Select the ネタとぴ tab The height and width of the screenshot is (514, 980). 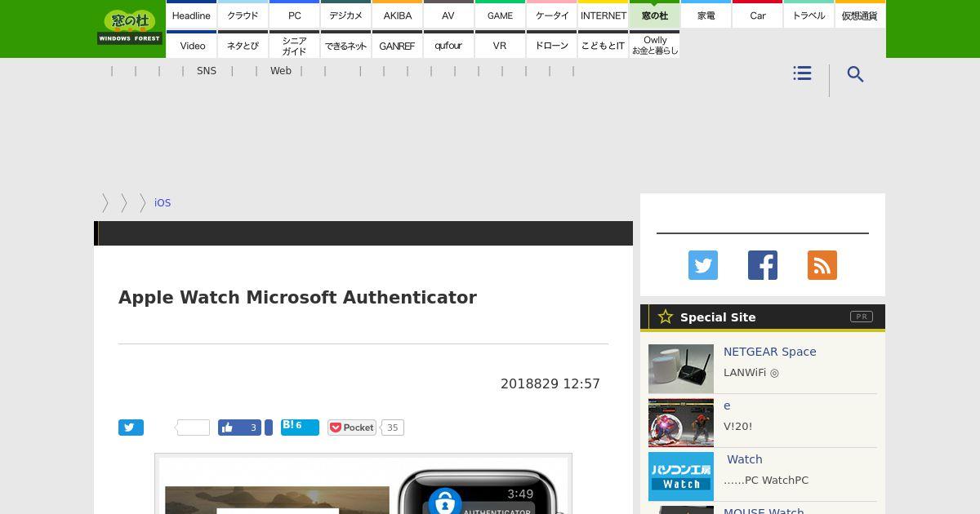click(x=243, y=45)
